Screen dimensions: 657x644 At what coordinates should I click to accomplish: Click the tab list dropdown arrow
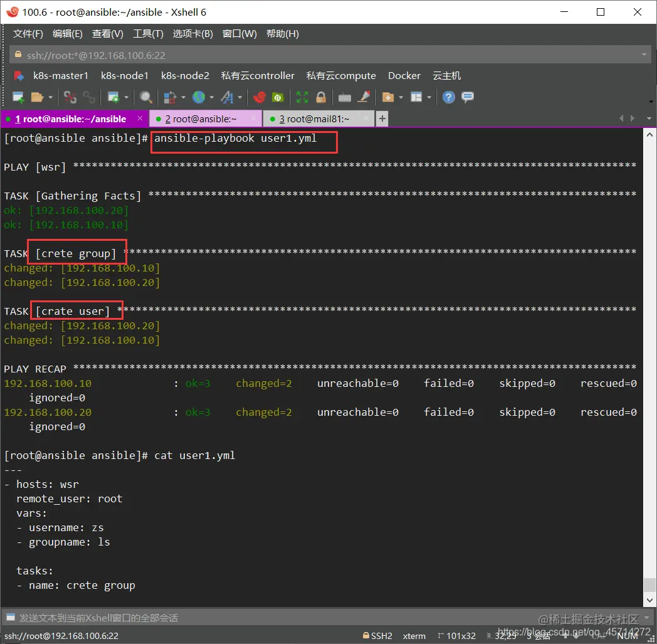pos(649,119)
